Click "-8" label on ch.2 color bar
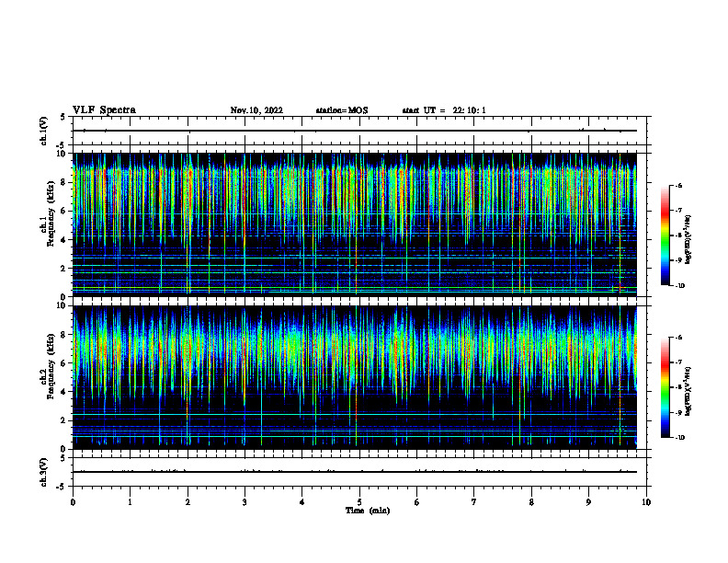This screenshot has height=563, width=728. 678,387
